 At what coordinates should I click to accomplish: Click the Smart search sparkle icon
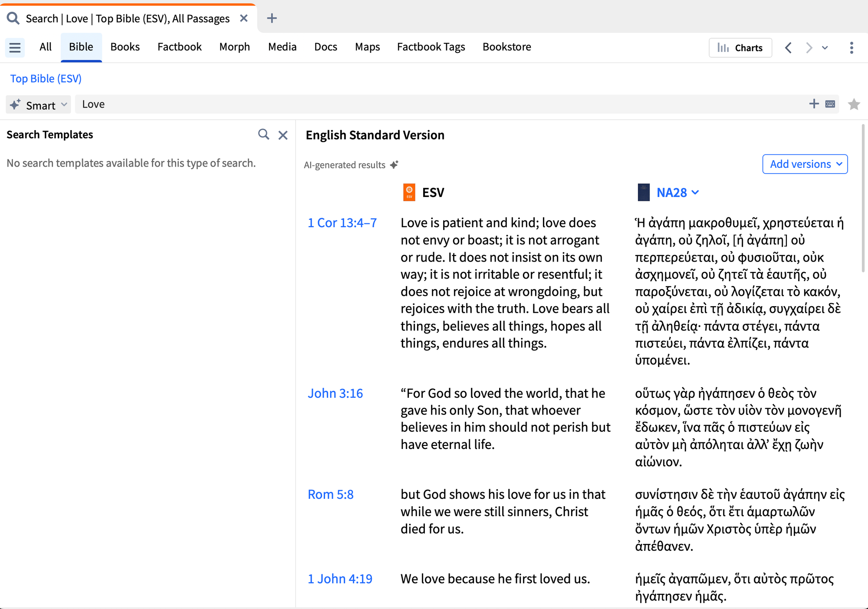point(15,105)
